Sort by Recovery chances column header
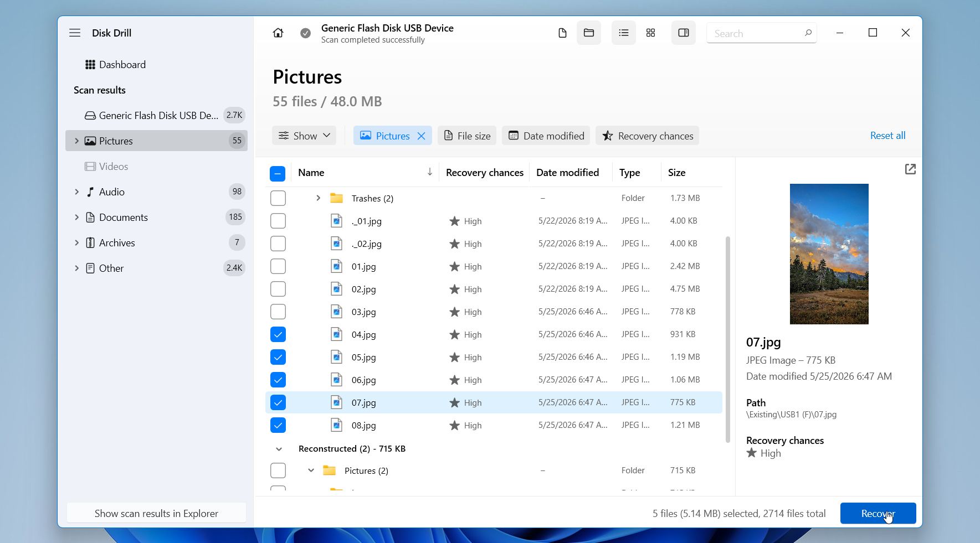This screenshot has width=980, height=543. coord(484,173)
